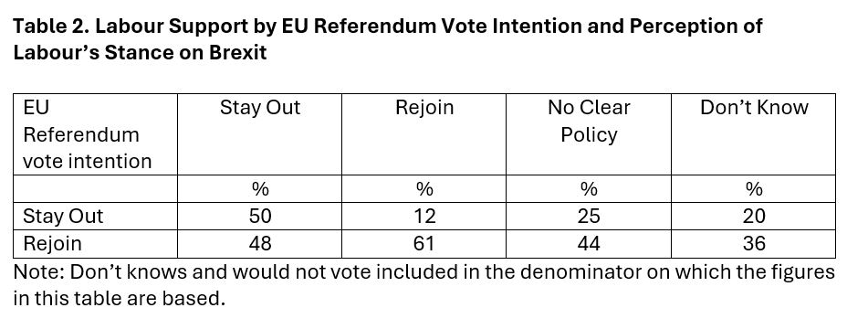868x329 pixels.
Task: Click the cell containing value 25
Action: (x=589, y=216)
